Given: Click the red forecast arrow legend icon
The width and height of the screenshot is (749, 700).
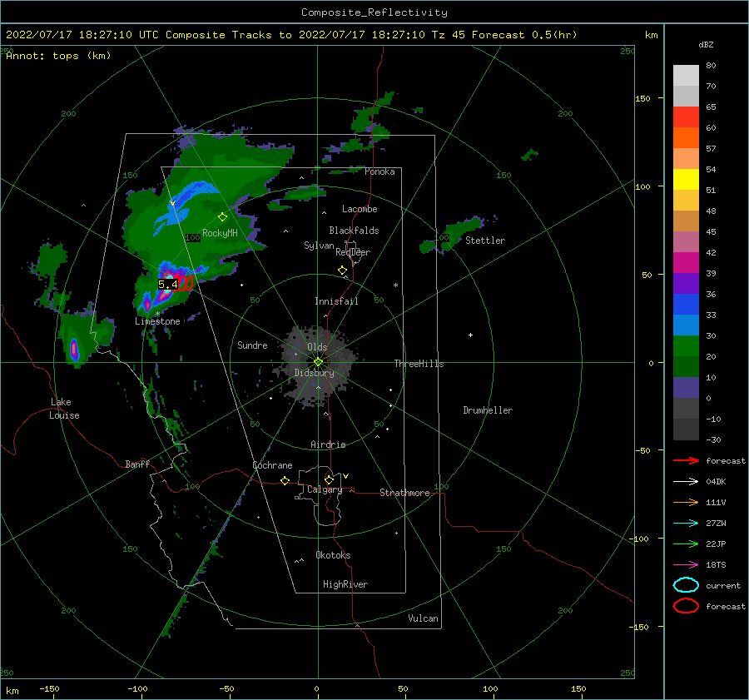Looking at the screenshot, I should tap(686, 460).
